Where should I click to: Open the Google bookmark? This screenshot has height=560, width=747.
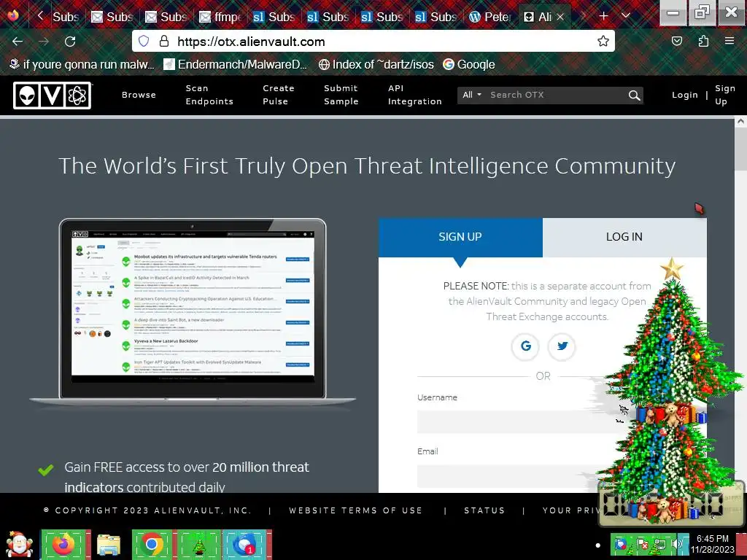(469, 64)
